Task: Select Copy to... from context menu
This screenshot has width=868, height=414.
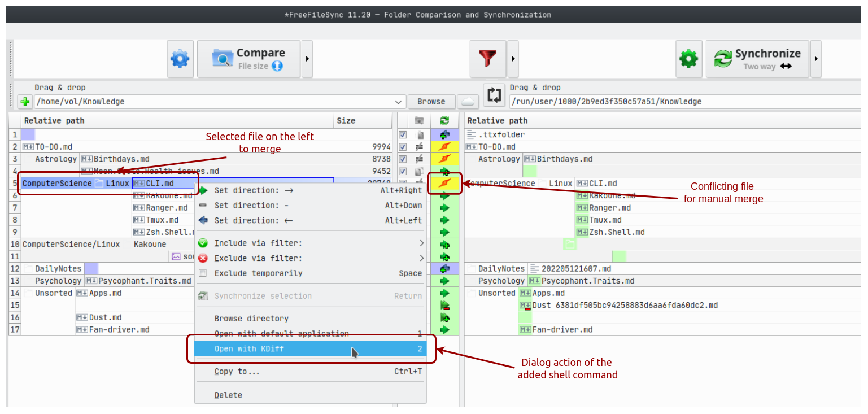Action: pos(311,372)
